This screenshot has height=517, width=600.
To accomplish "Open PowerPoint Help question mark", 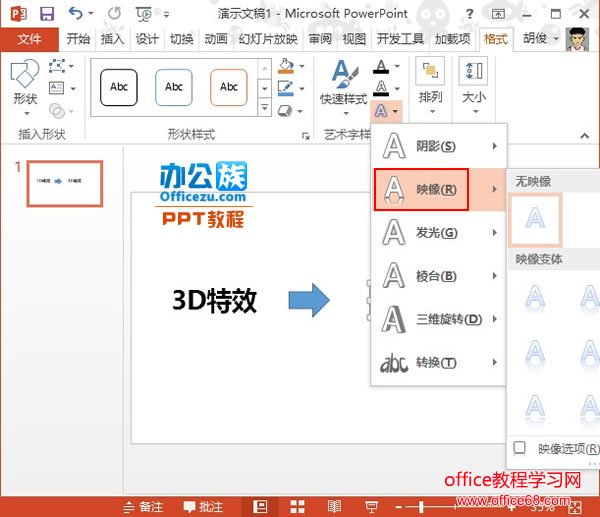I will [x=470, y=14].
